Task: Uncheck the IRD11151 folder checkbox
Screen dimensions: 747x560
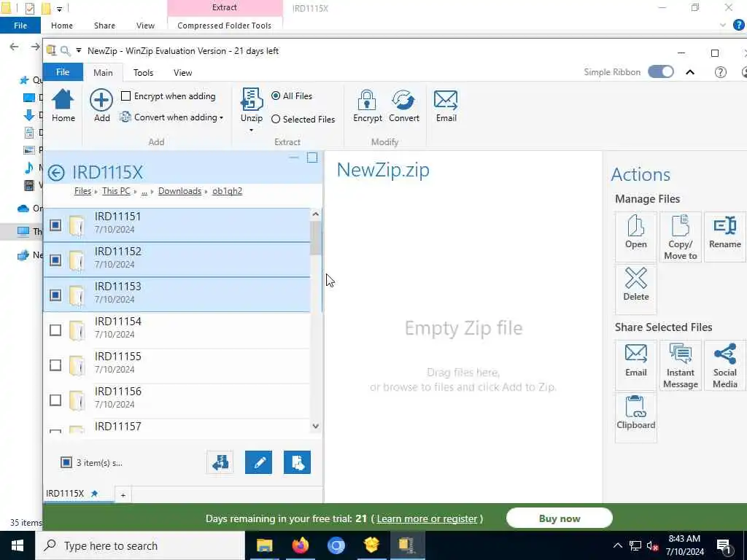Action: pyautogui.click(x=55, y=225)
